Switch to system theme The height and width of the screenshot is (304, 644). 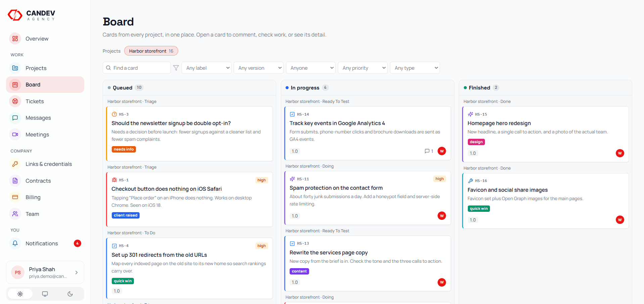[x=45, y=294]
